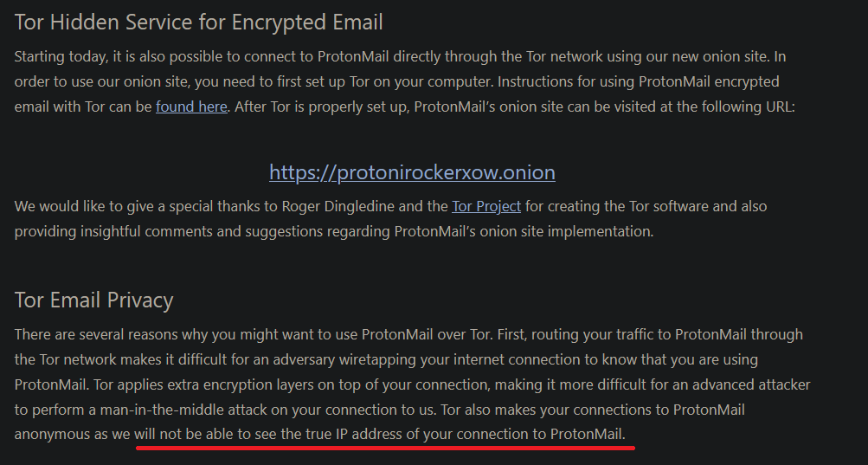This screenshot has width=868, height=465.
Task: Click the phrase "new onion site" in first paragraph
Action: click(720, 56)
